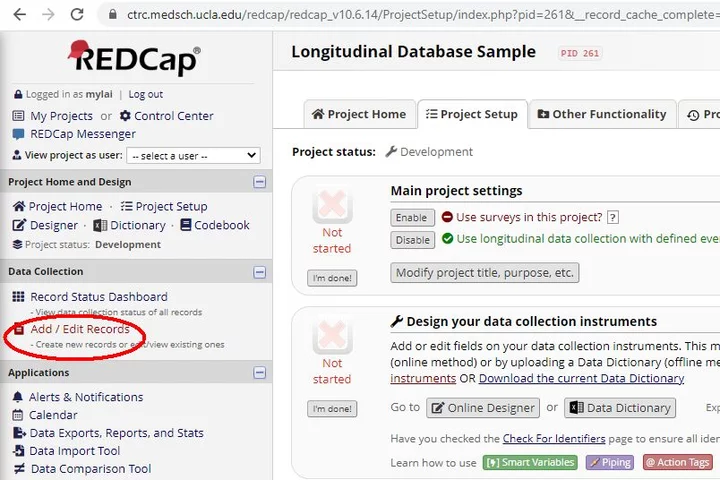
Task: Open the 'select a user' dropdown
Action: click(x=193, y=156)
